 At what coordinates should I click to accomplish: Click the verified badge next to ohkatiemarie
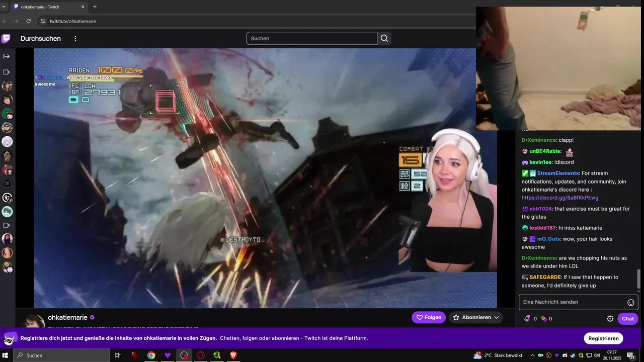tap(92, 318)
